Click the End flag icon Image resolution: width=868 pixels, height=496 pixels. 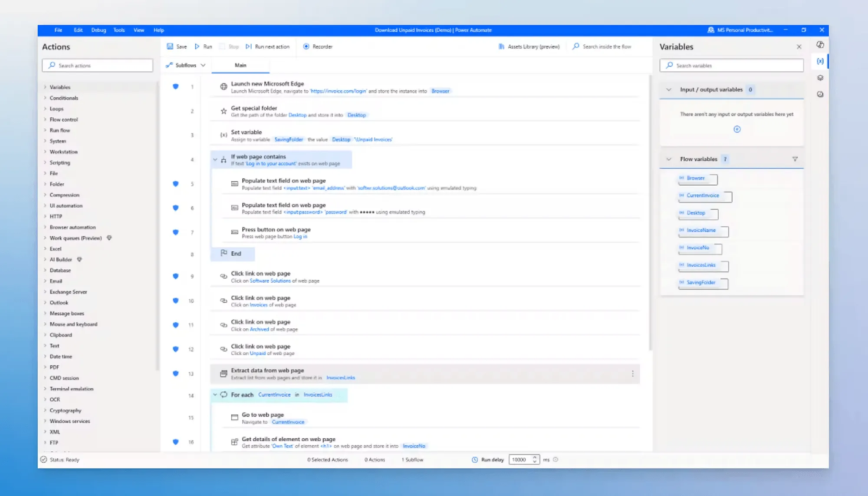tap(224, 253)
